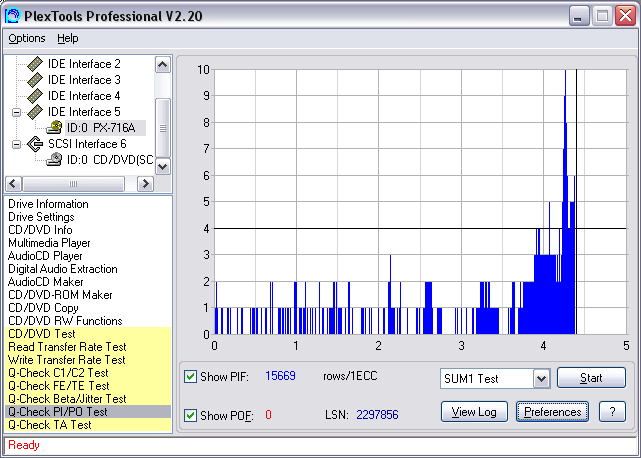Click the horizontal scrollbar thumb in device tree
Image resolution: width=641 pixels, height=458 pixels.
74,184
